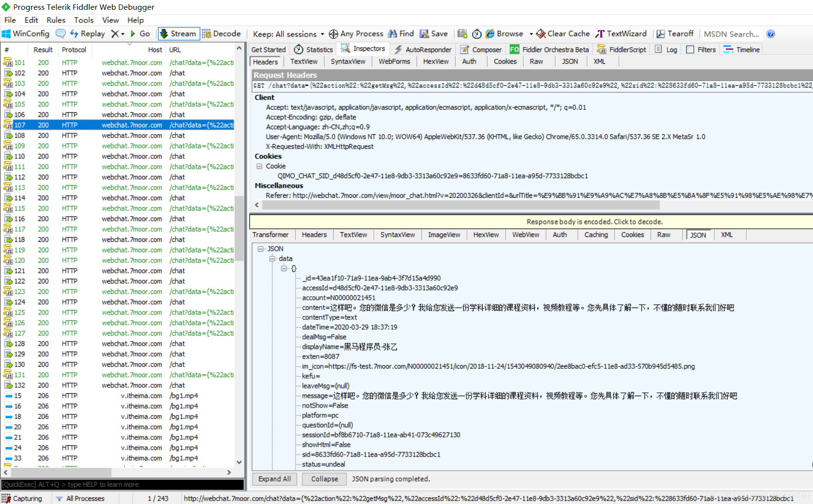Click the Tearoff button
The image size is (813, 504).
click(675, 34)
